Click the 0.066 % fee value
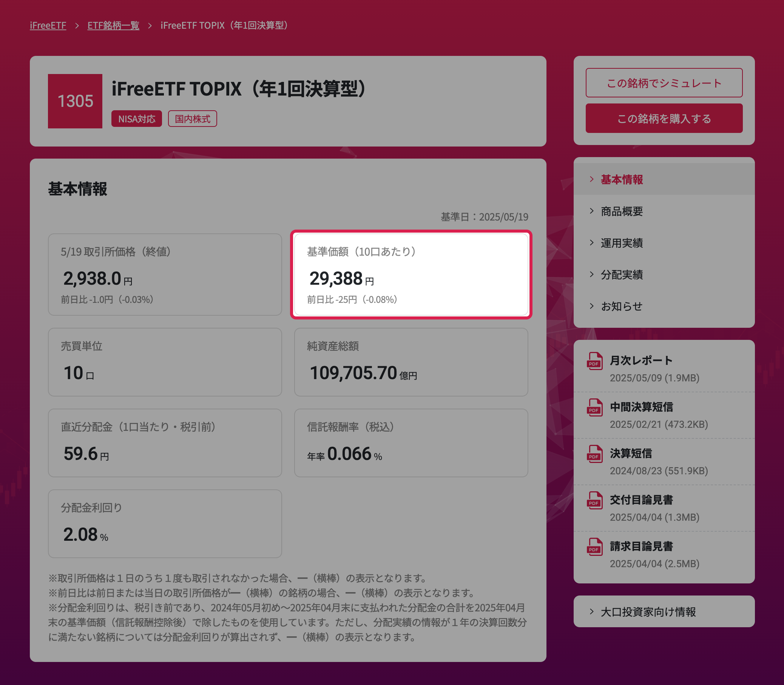The image size is (784, 685). (x=354, y=454)
